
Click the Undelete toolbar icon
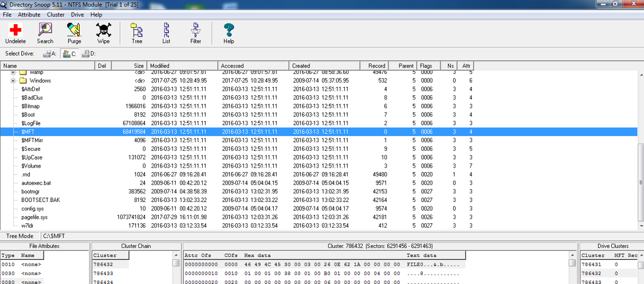[15, 33]
